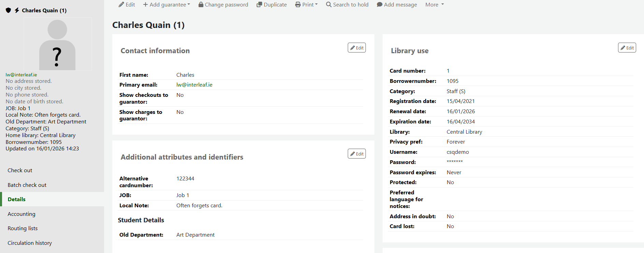The image size is (644, 253).
Task: Edit the Library use section
Action: 627,48
